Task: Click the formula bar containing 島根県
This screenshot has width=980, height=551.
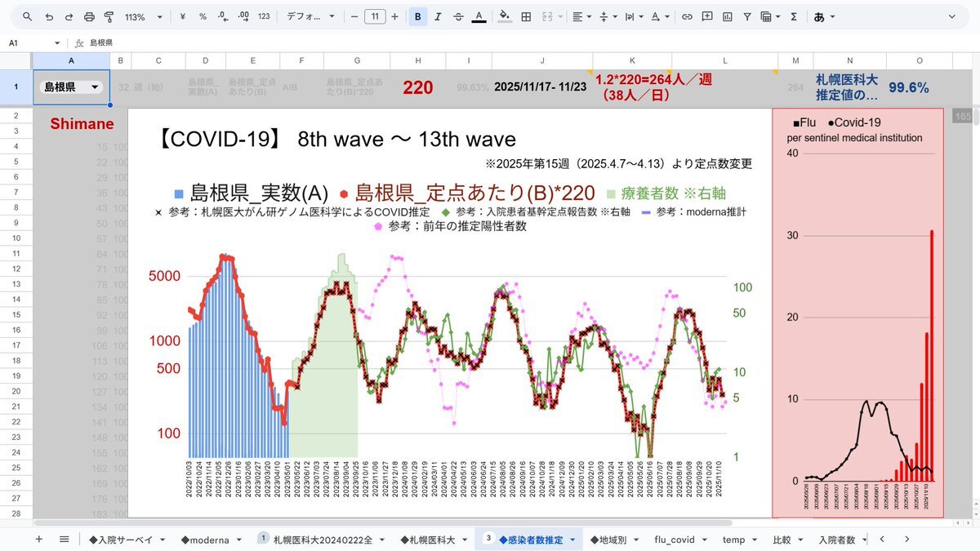Action: (523, 42)
